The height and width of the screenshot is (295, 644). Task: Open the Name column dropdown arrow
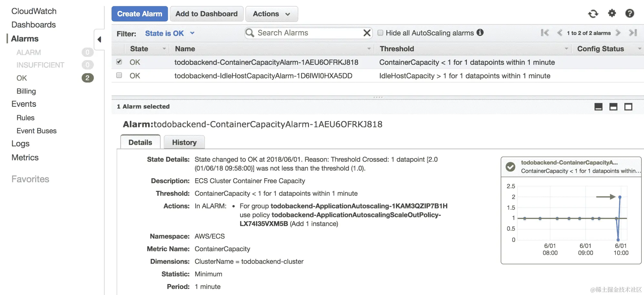[x=369, y=49]
